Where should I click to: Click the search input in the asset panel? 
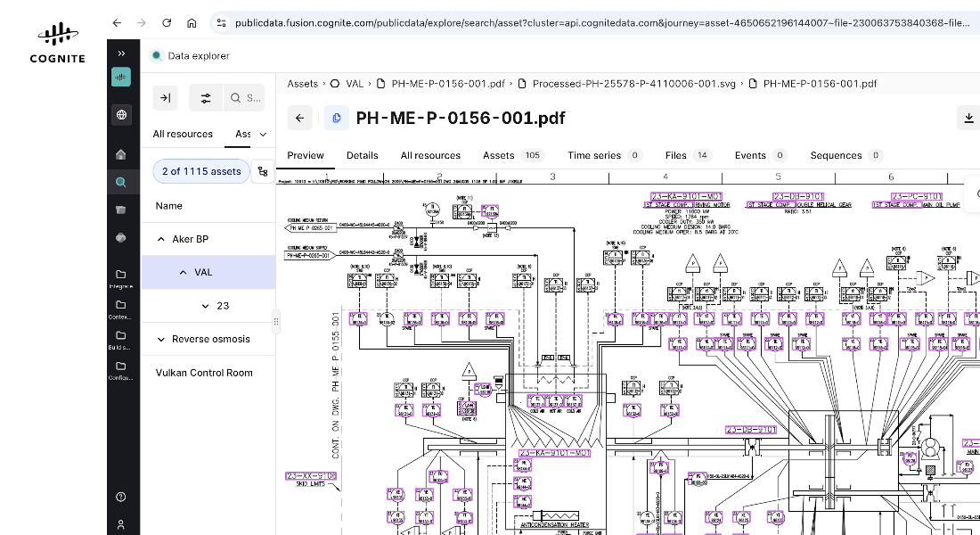244,97
